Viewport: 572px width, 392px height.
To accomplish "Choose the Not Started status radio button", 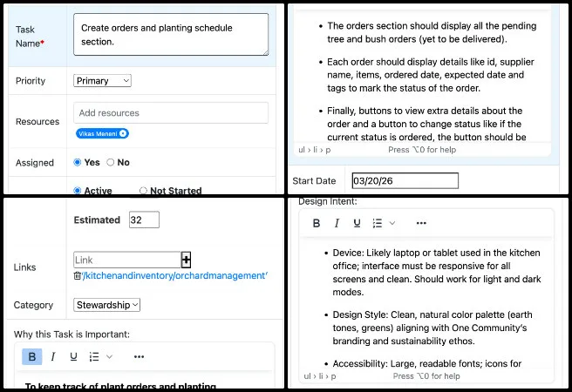I will click(x=144, y=191).
